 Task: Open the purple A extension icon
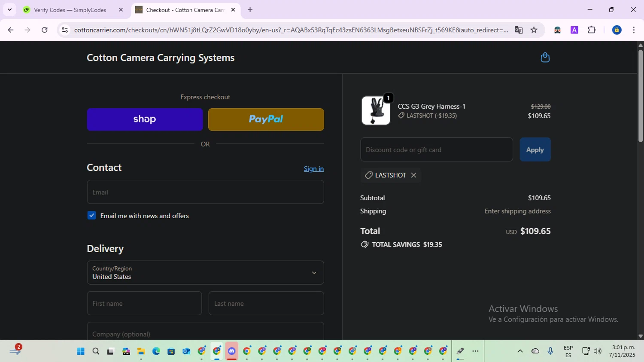tap(574, 30)
